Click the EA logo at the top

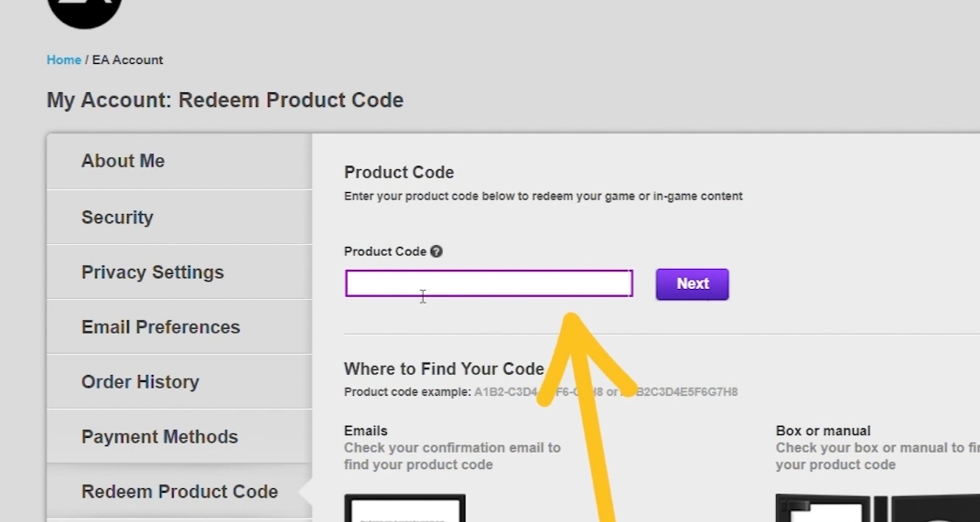[84, 11]
